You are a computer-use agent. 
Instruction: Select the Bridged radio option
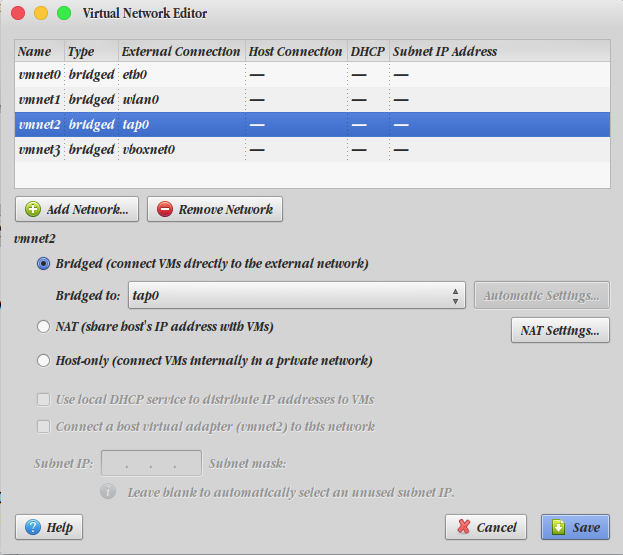(43, 264)
